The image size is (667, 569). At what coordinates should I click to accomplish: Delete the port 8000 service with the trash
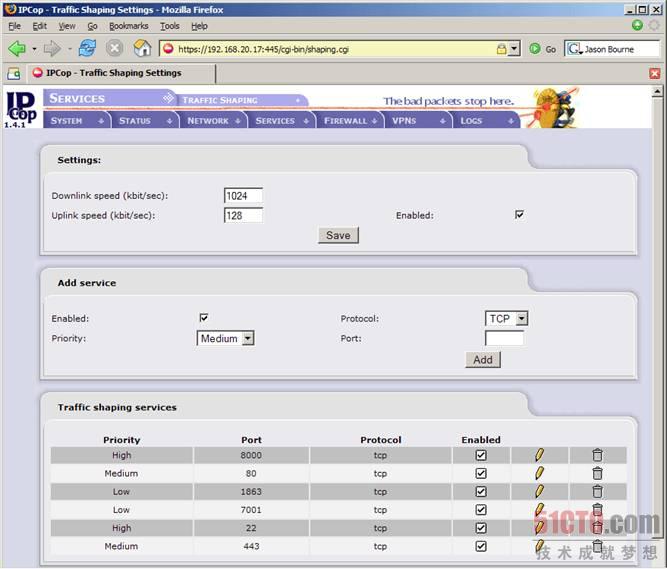(x=597, y=455)
